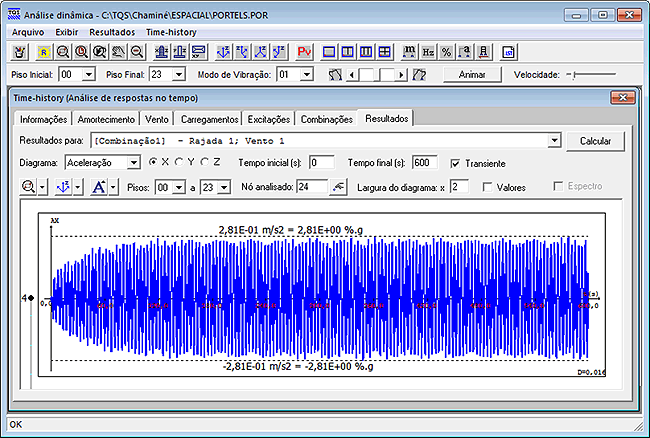Click the first toolbar icon beside the redraw icon

[x=19, y=52]
